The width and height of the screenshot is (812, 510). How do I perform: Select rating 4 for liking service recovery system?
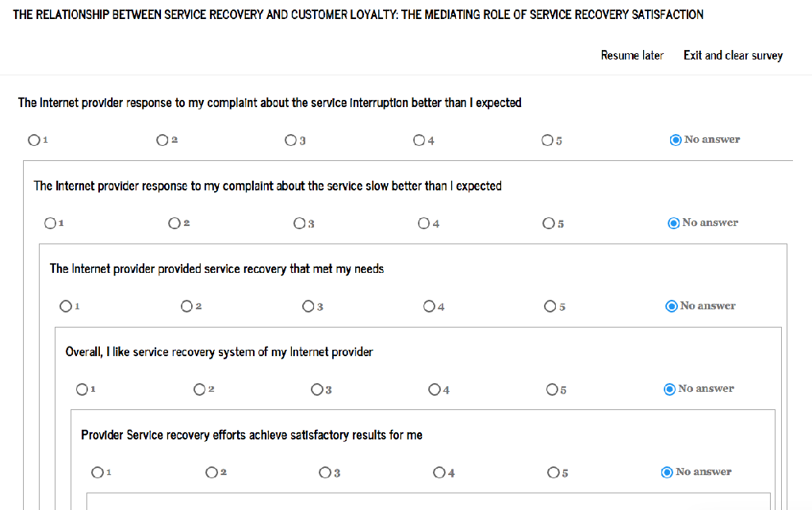435,389
